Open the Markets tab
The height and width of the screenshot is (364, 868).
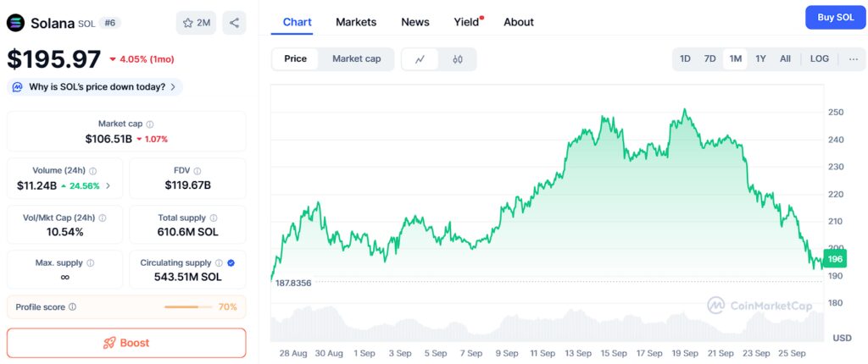(356, 22)
